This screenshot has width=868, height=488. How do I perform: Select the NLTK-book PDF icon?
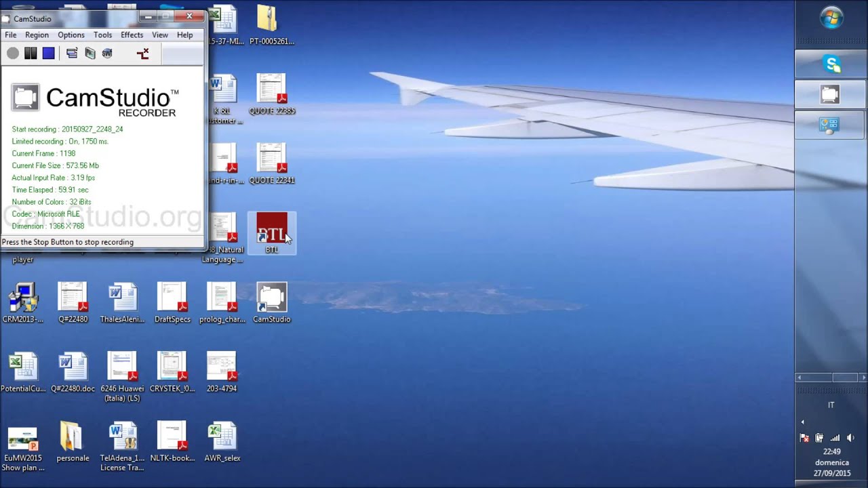coord(172,442)
